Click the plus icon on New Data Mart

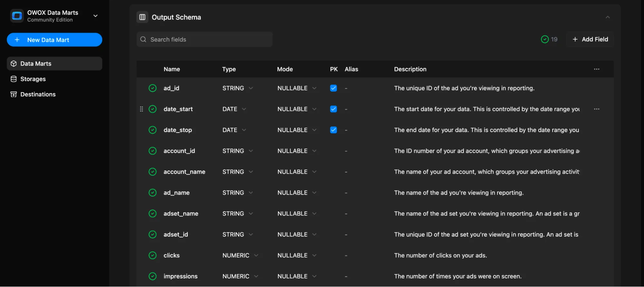(17, 40)
